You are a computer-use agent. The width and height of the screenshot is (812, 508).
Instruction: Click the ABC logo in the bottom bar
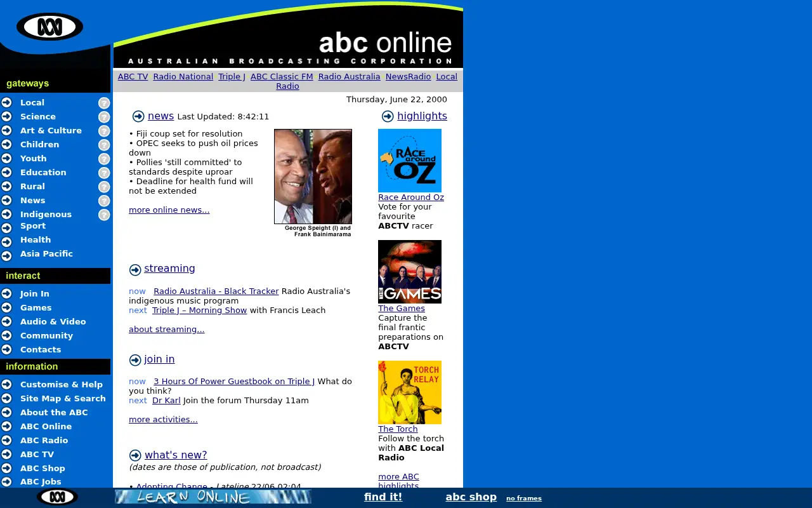tap(57, 497)
